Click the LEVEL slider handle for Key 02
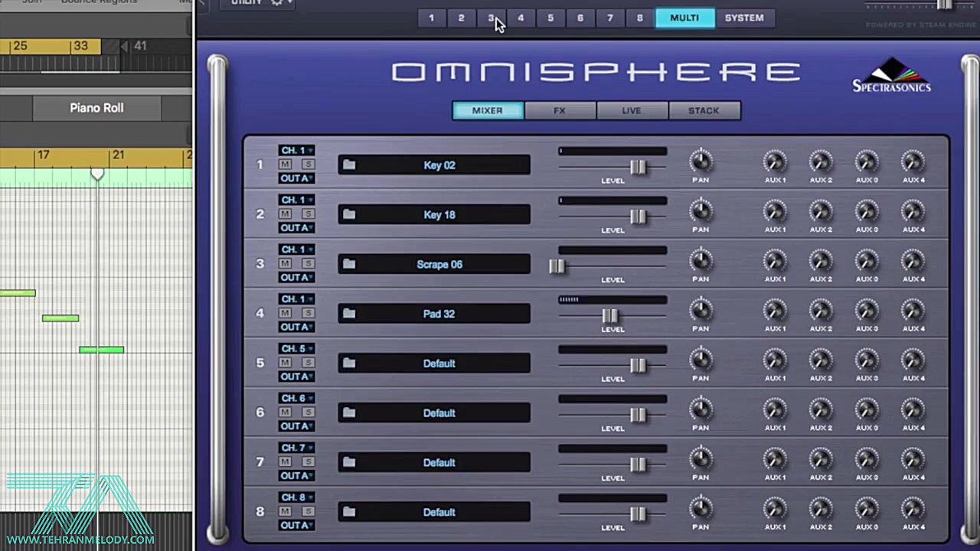 [x=638, y=168]
